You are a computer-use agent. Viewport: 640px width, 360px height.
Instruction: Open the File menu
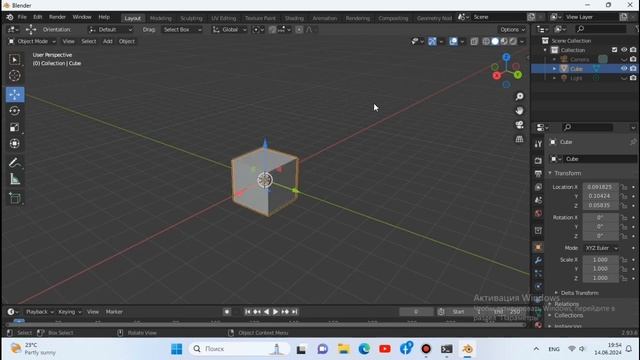pyautogui.click(x=22, y=17)
